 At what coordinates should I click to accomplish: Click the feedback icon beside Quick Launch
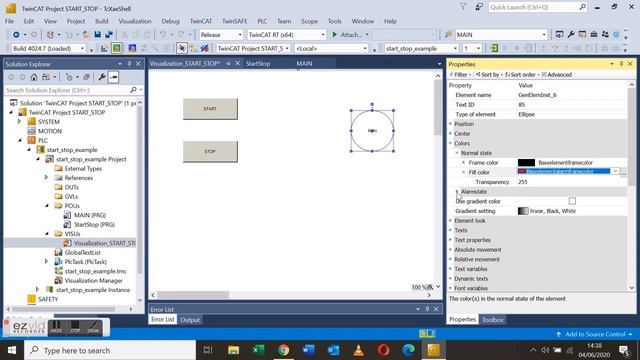click(479, 7)
